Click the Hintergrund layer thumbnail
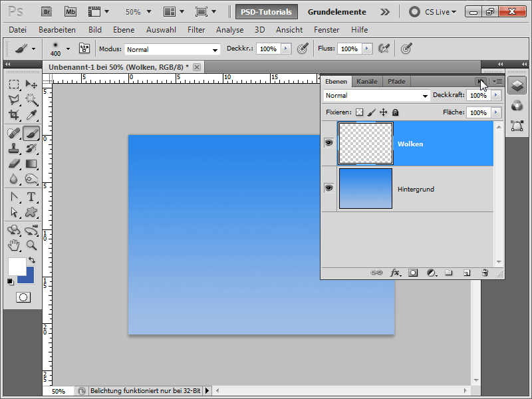 coord(365,189)
